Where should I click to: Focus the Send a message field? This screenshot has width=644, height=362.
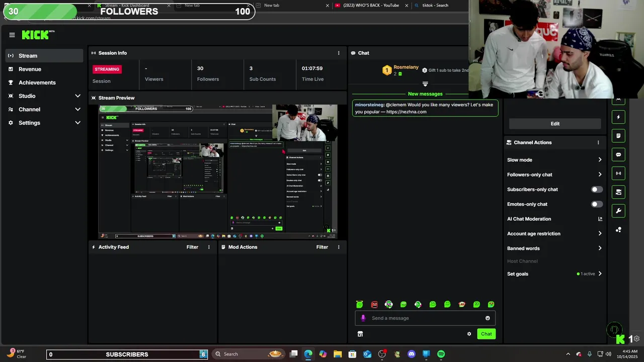pyautogui.click(x=425, y=318)
